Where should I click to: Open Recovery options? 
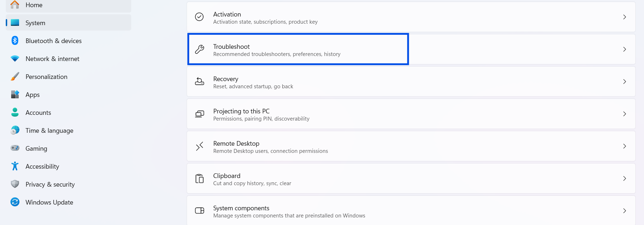pyautogui.click(x=226, y=79)
